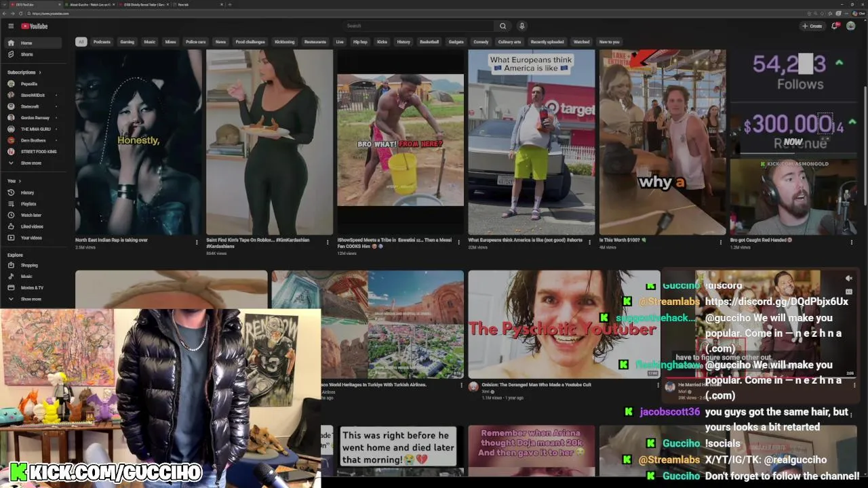Screen dimensions: 868x488
Task: Open Home in the sidebar
Action: [33, 43]
